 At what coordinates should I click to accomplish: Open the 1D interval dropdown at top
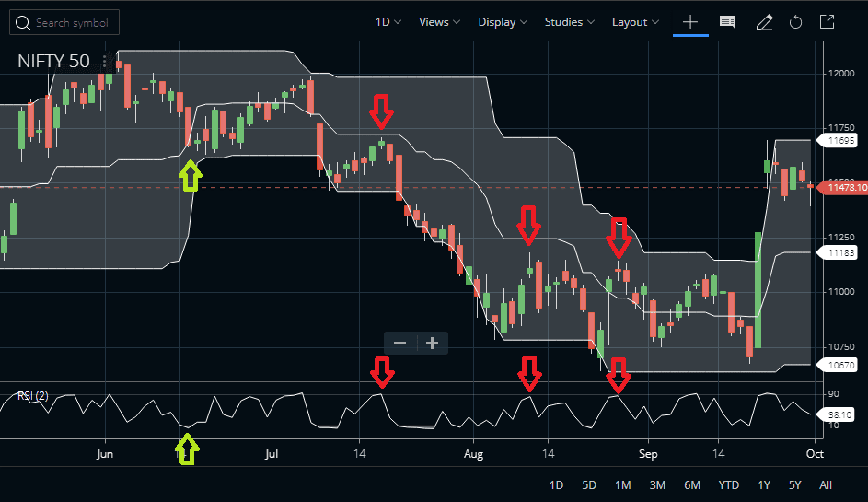[x=388, y=22]
